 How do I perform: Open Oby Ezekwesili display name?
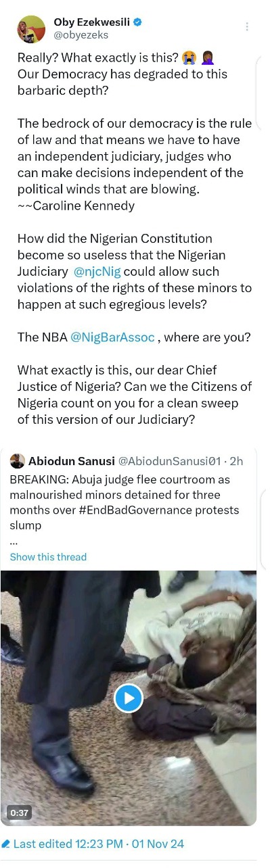pyautogui.click(x=91, y=22)
